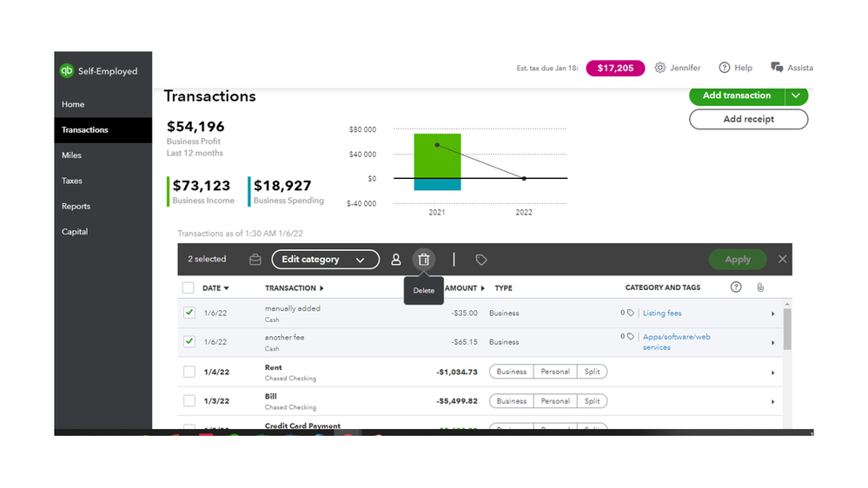Open the Edit category dropdown
Viewport: 868px width, 488px height.
pyautogui.click(x=326, y=260)
